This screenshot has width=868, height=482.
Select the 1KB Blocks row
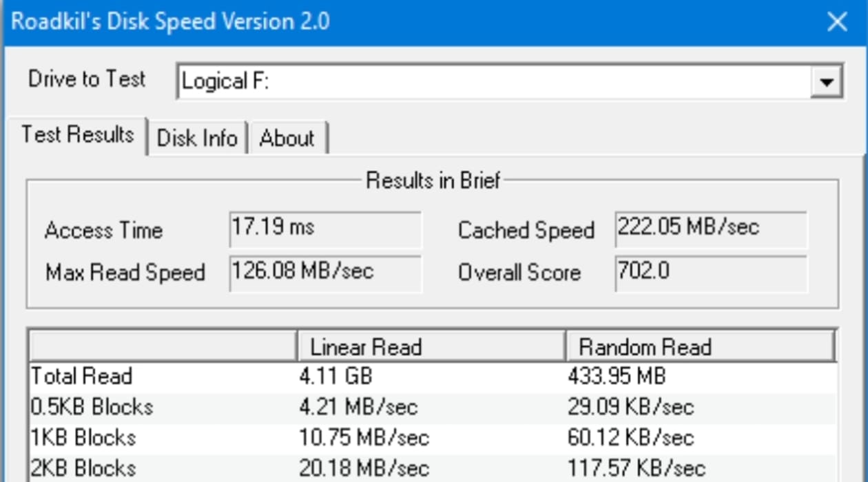tap(433, 438)
